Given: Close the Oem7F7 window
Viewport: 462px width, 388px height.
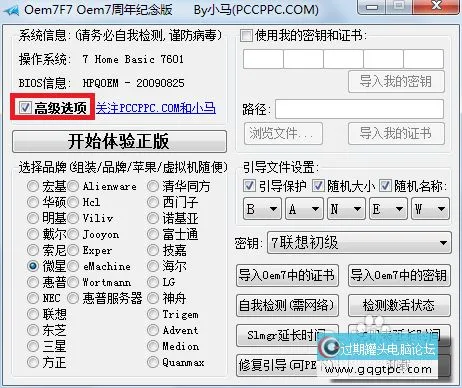Looking at the screenshot, I should (437, 7).
